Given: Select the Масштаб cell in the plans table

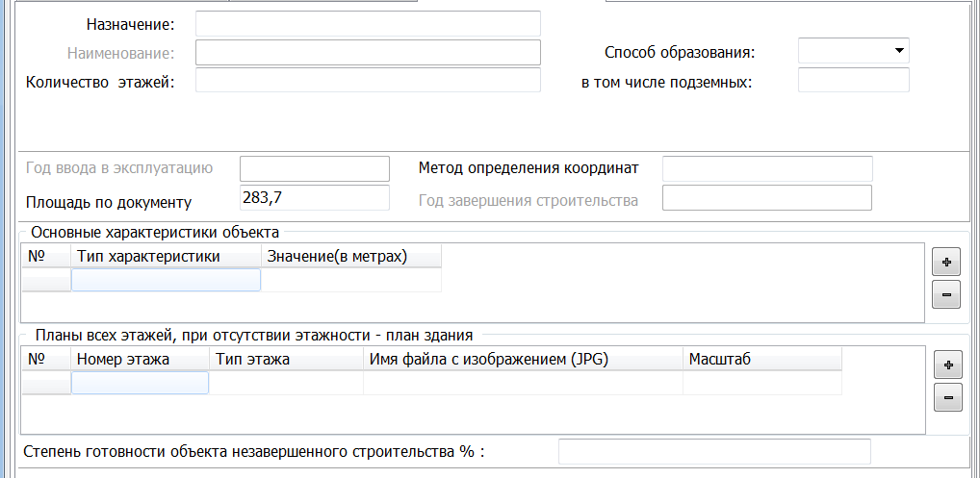Looking at the screenshot, I should (761, 383).
